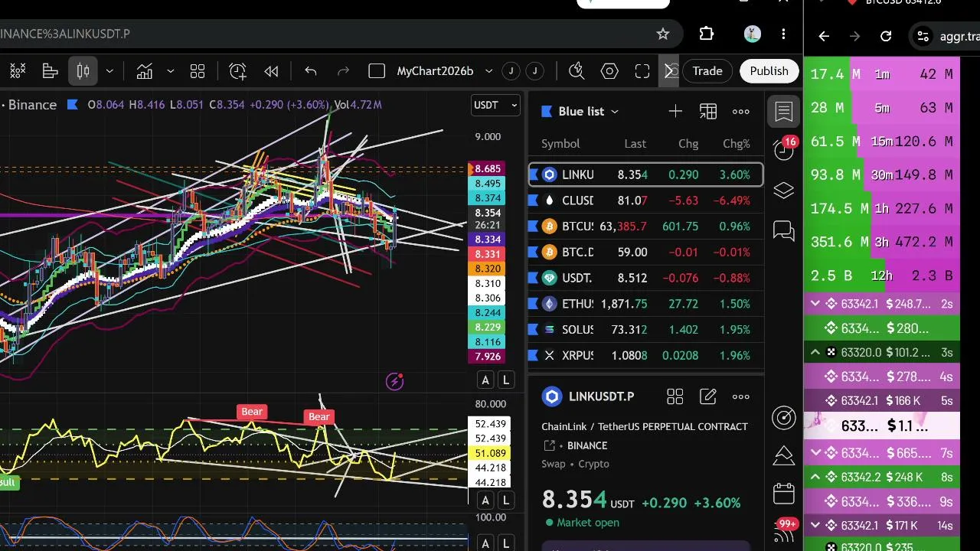Open the watchlist more options menu
980x551 pixels.
pyautogui.click(x=741, y=112)
